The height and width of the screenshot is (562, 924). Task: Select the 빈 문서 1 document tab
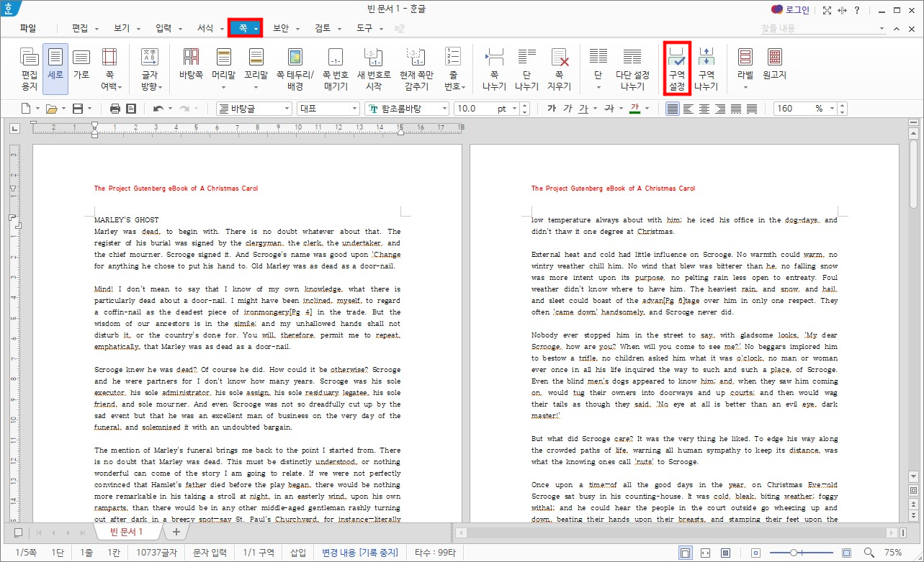coord(127,532)
